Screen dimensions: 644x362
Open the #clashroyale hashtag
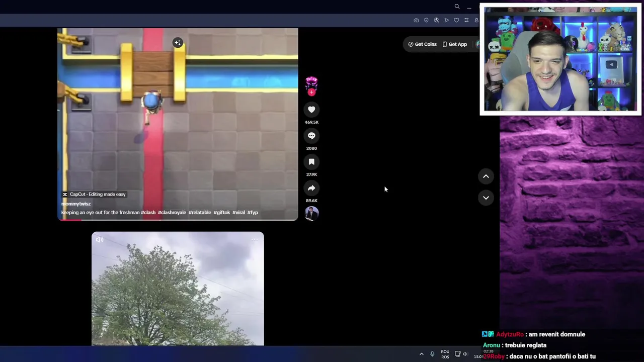tap(172, 213)
